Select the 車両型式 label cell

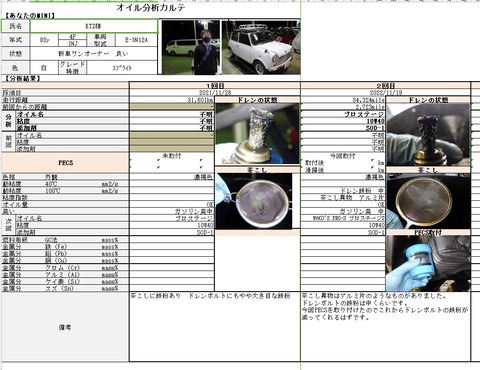pyautogui.click(x=100, y=40)
